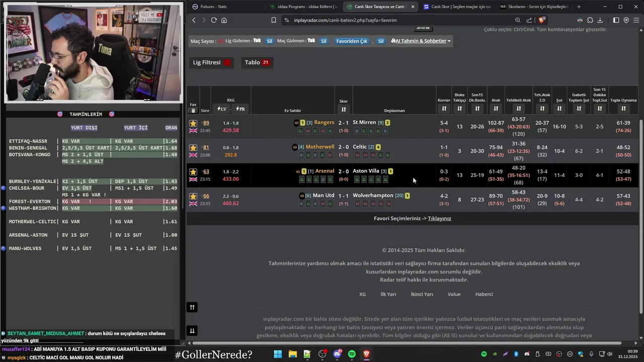Viewport: 644px width, 362px height.
Task: Click Brave browser taskbar icon
Action: point(366,354)
